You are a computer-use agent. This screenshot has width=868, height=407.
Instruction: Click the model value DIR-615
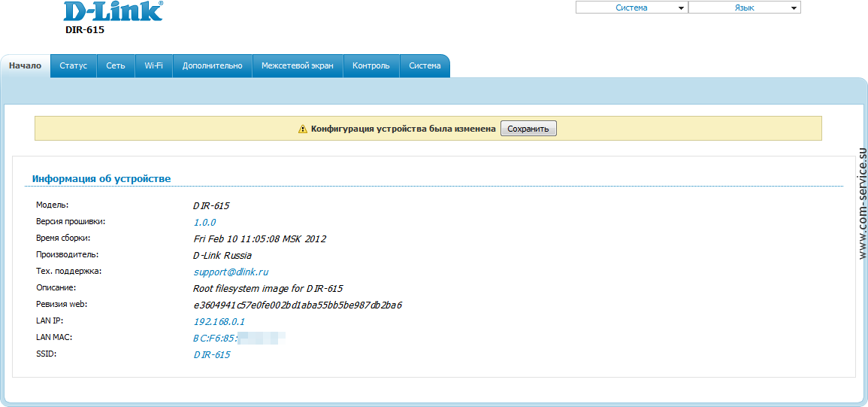click(211, 205)
